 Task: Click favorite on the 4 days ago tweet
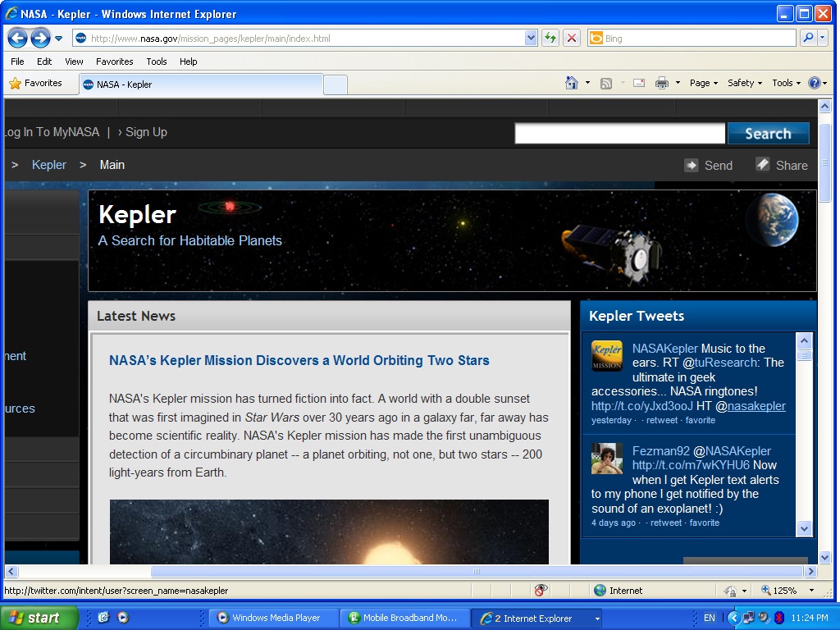point(705,523)
